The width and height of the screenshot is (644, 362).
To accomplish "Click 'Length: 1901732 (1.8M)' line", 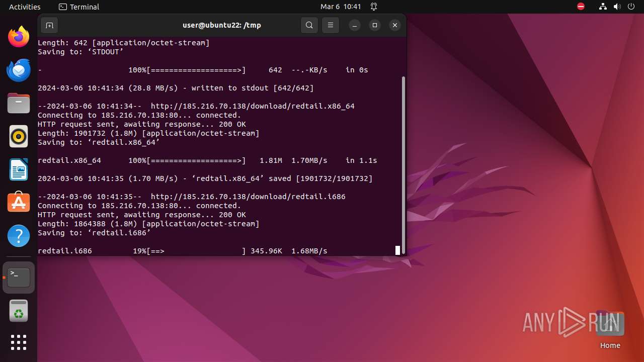I will (x=148, y=133).
